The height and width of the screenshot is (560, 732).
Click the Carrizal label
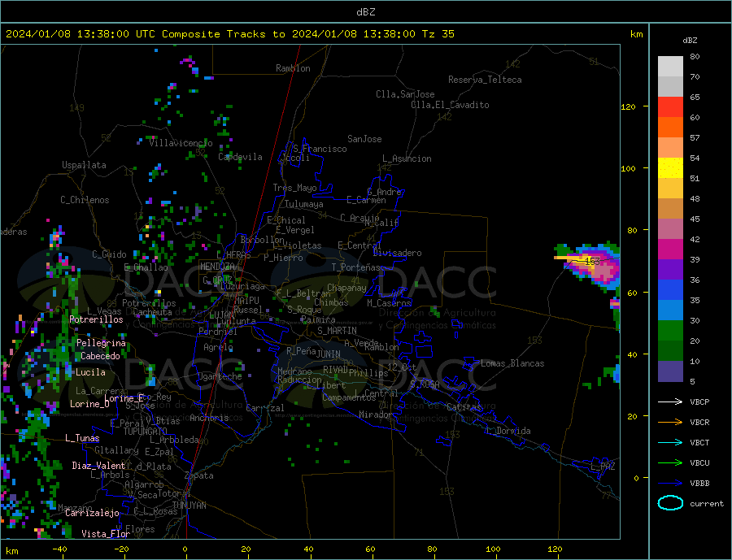point(265,408)
